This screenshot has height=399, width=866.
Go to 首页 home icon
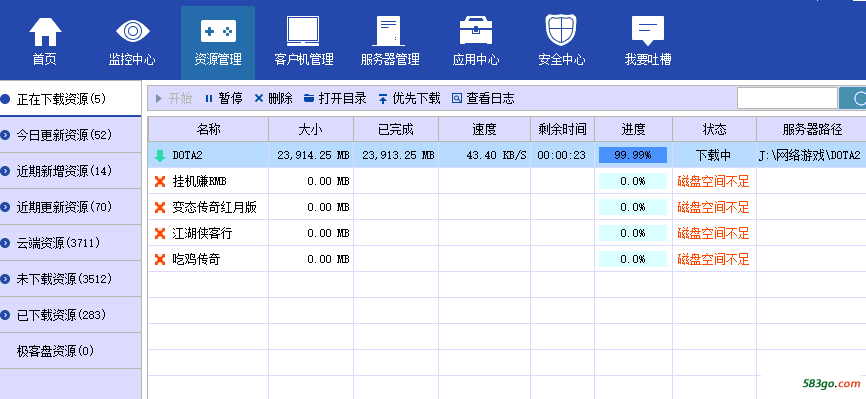pos(45,32)
